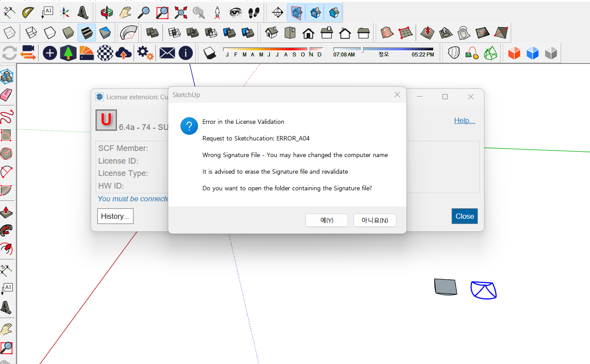This screenshot has height=364, width=590.
Task: Click the Intersect solid tool
Action: [175, 32]
